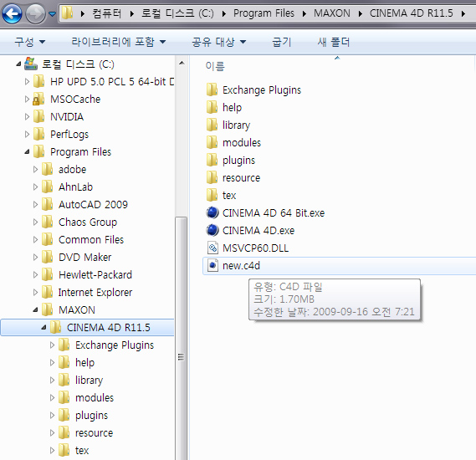Click 로컬 디스크 (C:) breadcrumb segment
Viewport: 476px width, 460px height.
[177, 13]
